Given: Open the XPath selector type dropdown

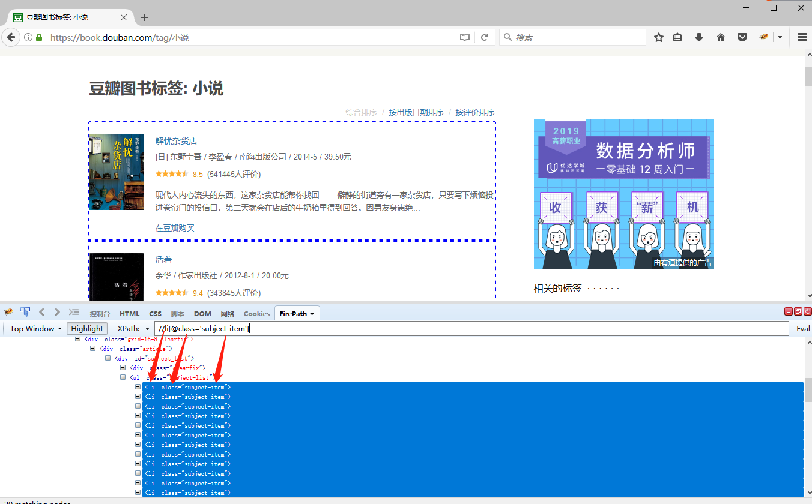Looking at the screenshot, I should [x=134, y=328].
